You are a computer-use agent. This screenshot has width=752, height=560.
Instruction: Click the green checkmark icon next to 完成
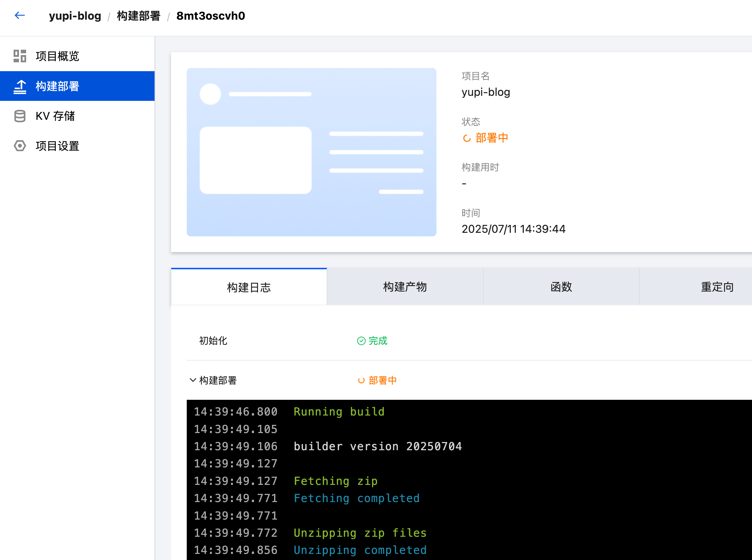[x=361, y=341]
